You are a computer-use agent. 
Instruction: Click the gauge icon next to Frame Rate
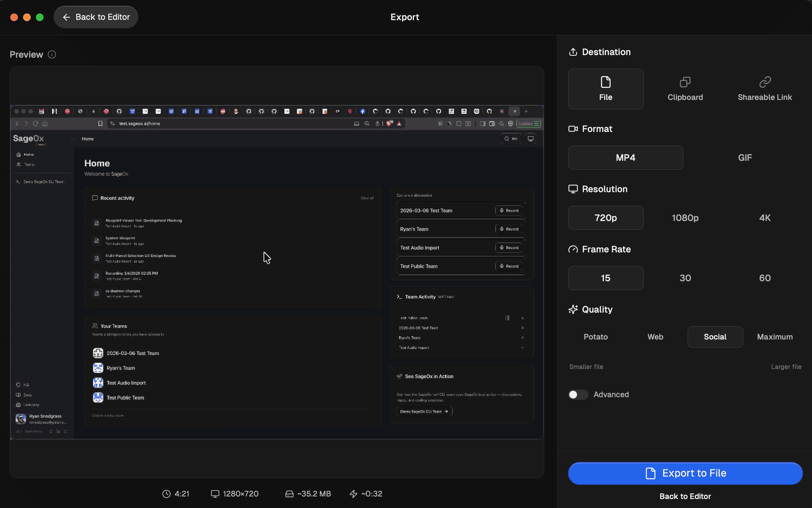[x=573, y=249]
